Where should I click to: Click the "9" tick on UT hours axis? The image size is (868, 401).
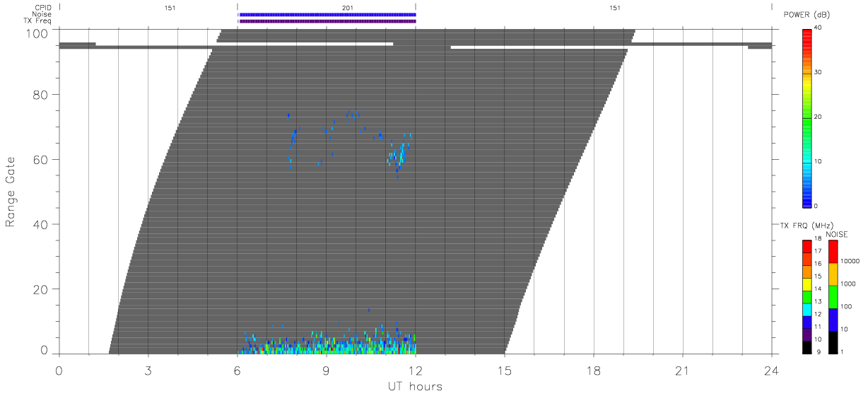click(x=326, y=370)
